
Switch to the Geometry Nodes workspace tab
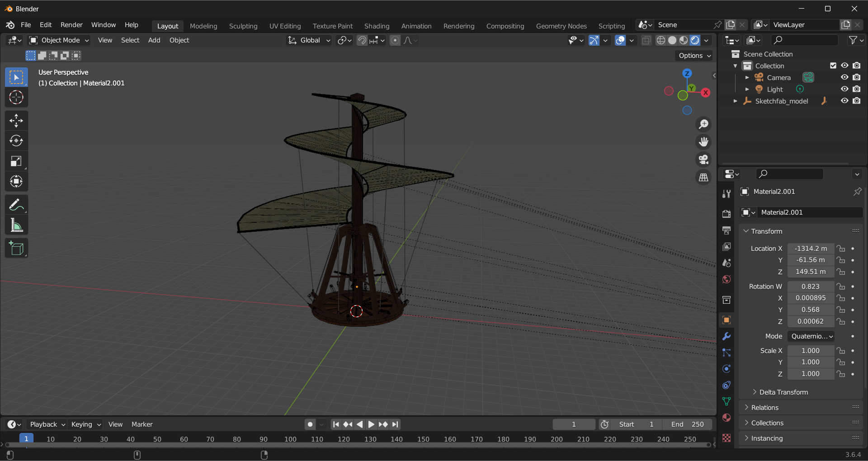tap(561, 26)
